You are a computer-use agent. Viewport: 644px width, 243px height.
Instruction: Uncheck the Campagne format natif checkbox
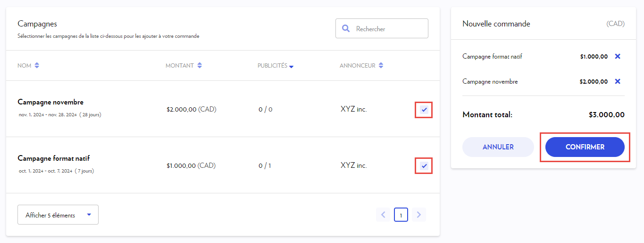(x=424, y=166)
